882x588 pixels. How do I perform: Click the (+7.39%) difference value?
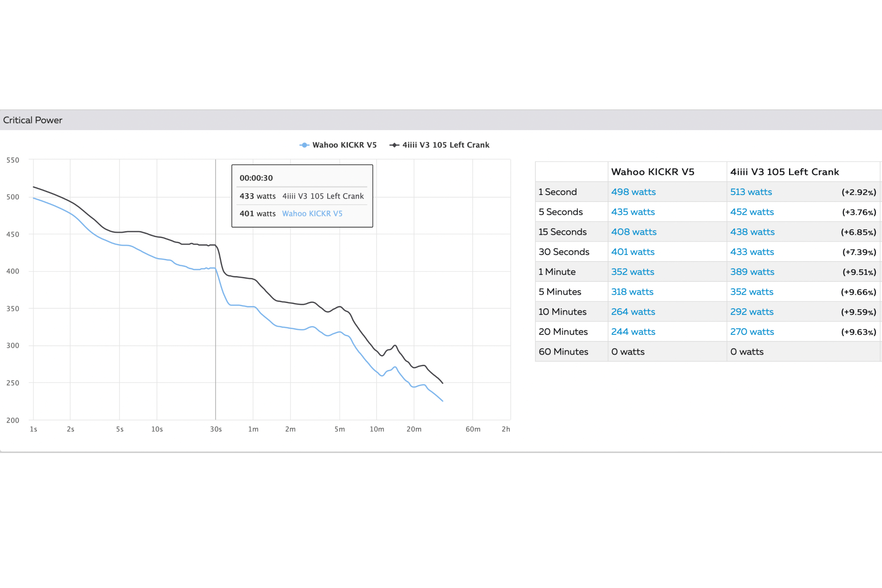tap(859, 252)
